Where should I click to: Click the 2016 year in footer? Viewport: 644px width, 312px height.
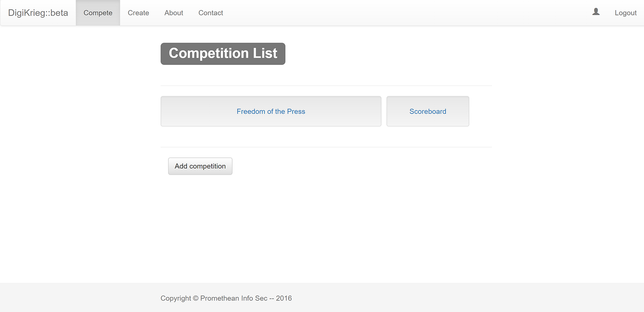point(284,298)
